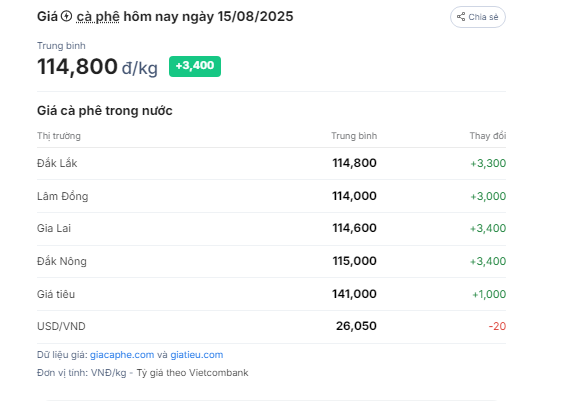Image resolution: width=562 pixels, height=401 pixels.
Task: Click the Trung bình column header
Action: (354, 136)
